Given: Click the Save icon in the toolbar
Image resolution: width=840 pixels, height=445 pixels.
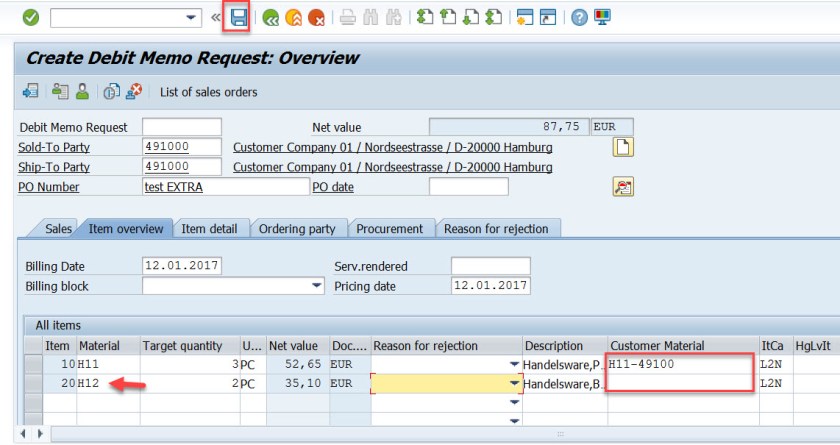Looking at the screenshot, I should click(238, 17).
